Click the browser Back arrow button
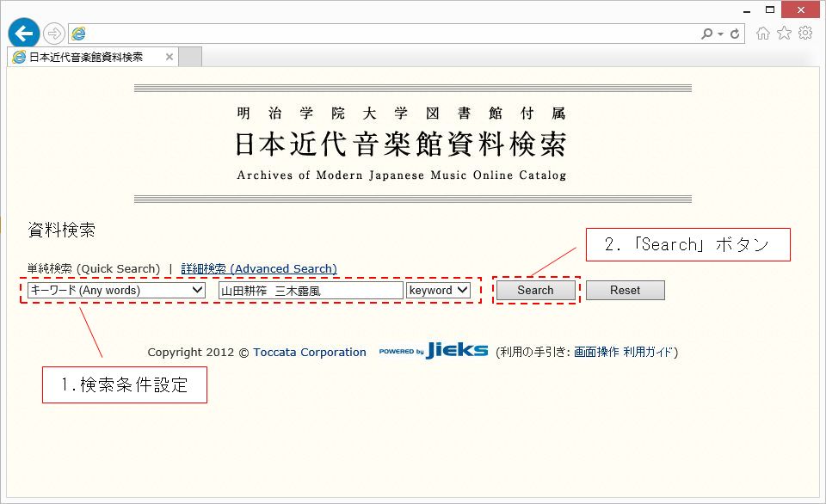Image resolution: width=826 pixels, height=504 pixels. pos(24,33)
